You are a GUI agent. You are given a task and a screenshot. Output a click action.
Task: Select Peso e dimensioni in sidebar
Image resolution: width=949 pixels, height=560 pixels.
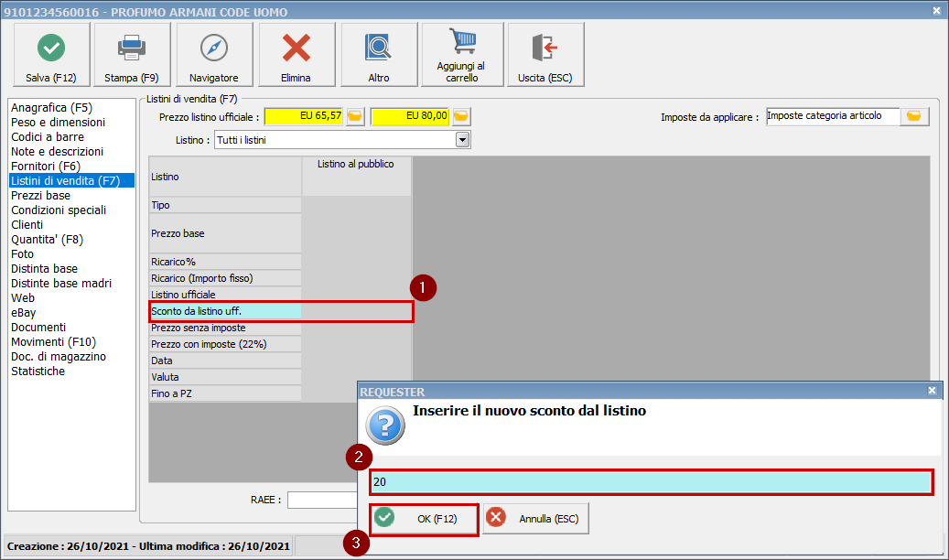point(58,123)
